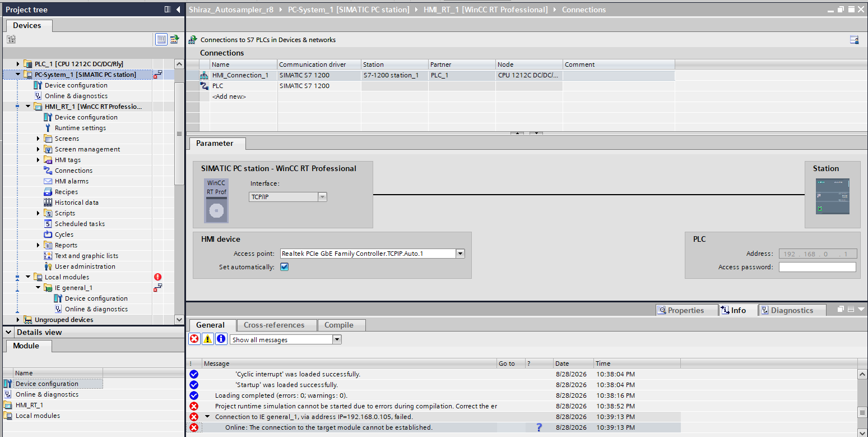This screenshot has height=437, width=868.
Task: Click the blue question mark help icon in messages
Action: click(539, 427)
